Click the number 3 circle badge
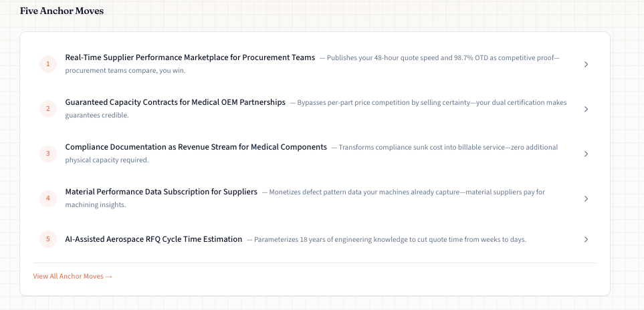 [48, 154]
